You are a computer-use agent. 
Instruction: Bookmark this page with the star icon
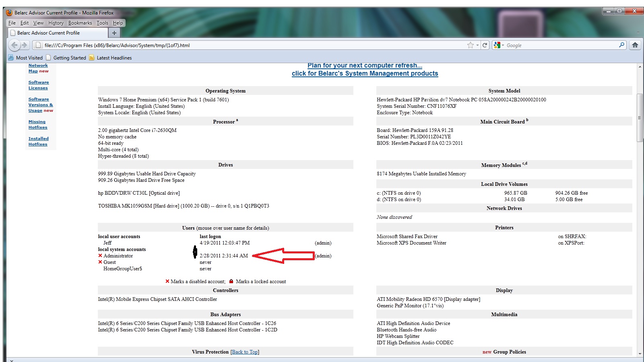tap(470, 45)
